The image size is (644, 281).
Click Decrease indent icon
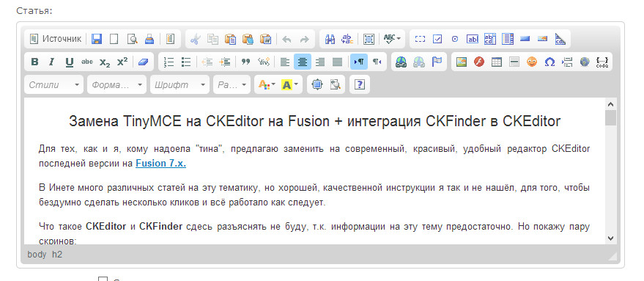[x=207, y=62]
